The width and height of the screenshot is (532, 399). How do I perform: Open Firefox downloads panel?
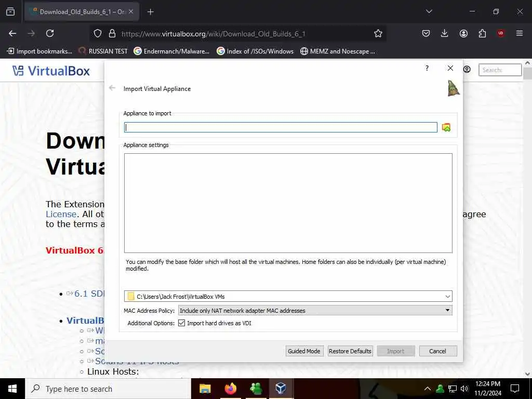(445, 33)
